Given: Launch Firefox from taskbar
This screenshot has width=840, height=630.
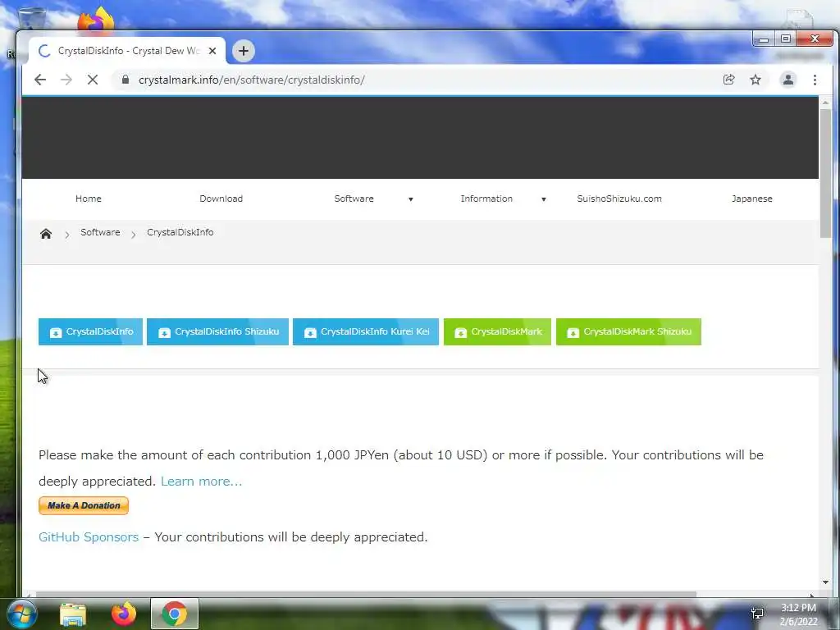Looking at the screenshot, I should [124, 614].
